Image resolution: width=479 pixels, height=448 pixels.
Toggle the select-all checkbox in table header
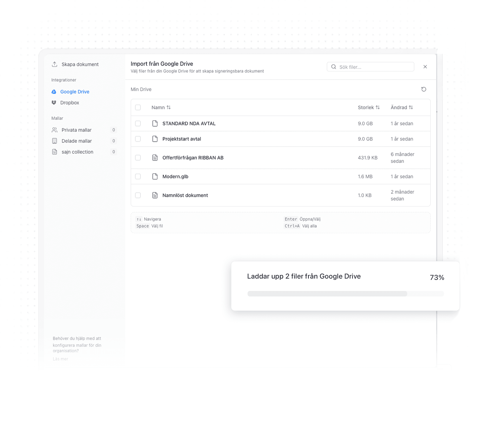(138, 107)
